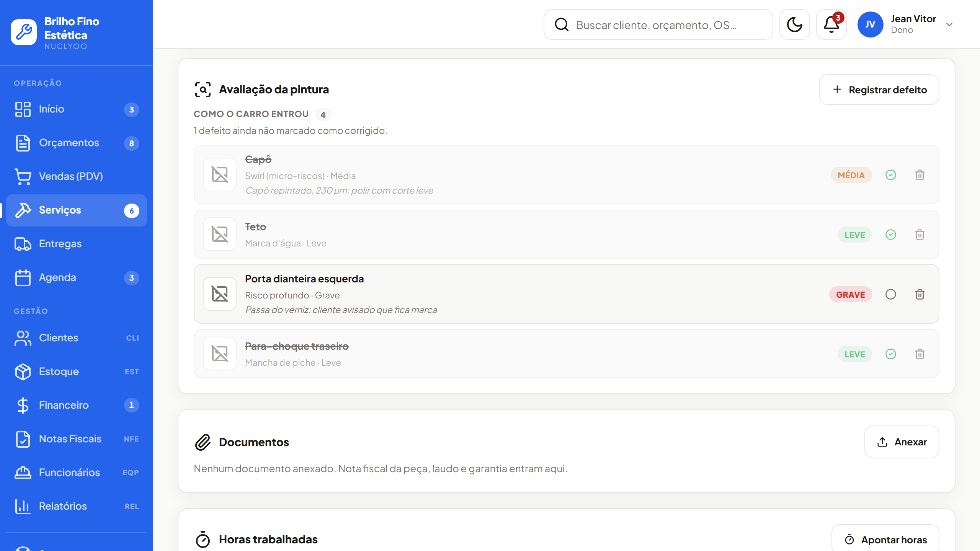Click the LEVE badge on Teto row
This screenshot has width=980, height=551.
coord(854,235)
